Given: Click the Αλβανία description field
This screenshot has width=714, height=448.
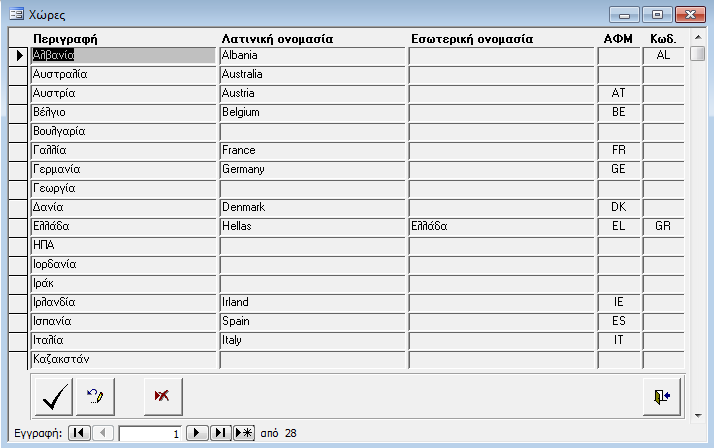Looking at the screenshot, I should coord(124,56).
